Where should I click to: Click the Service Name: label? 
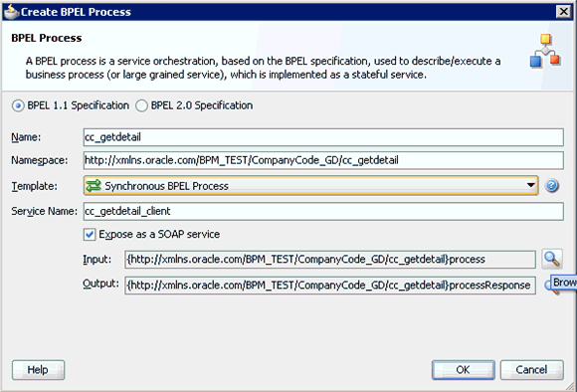[44, 211]
